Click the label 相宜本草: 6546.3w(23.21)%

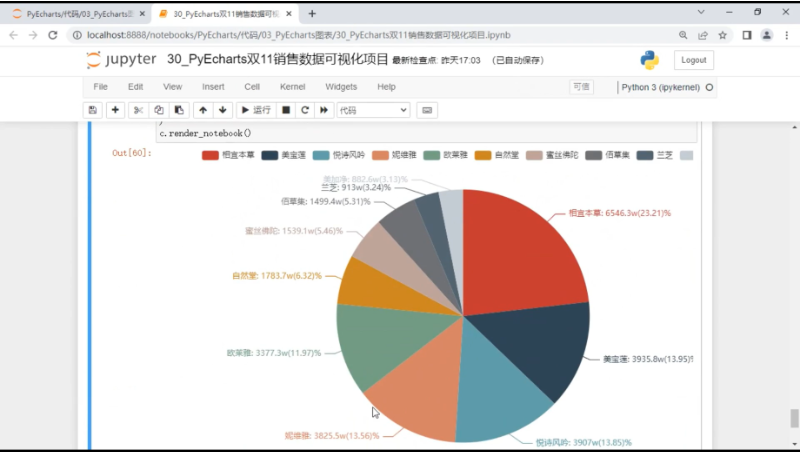pyautogui.click(x=619, y=213)
